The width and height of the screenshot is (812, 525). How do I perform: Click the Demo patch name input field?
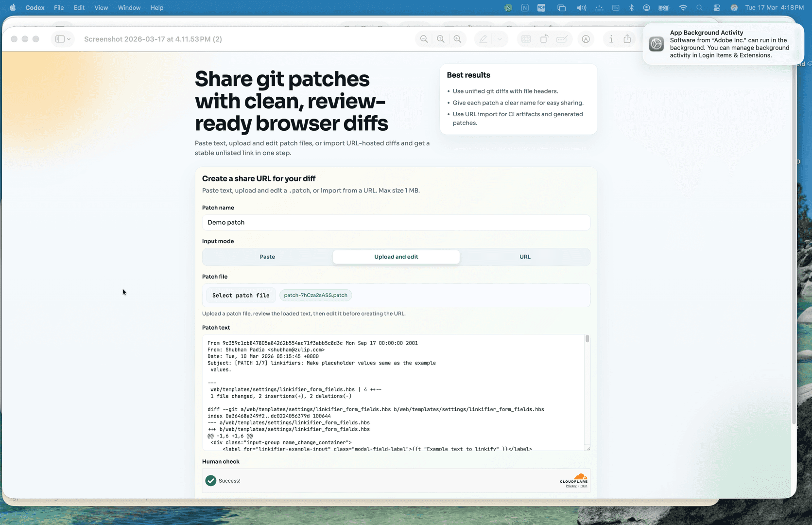(396, 222)
